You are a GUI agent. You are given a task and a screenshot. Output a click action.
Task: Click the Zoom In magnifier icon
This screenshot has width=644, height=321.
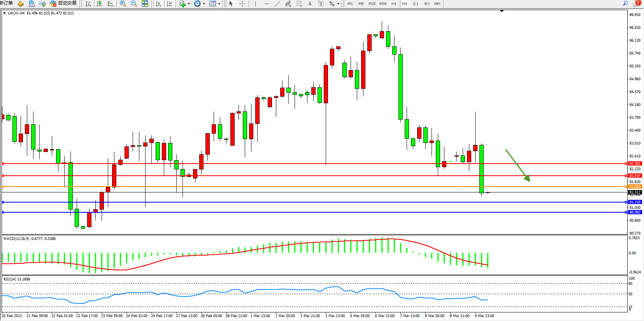point(123,4)
